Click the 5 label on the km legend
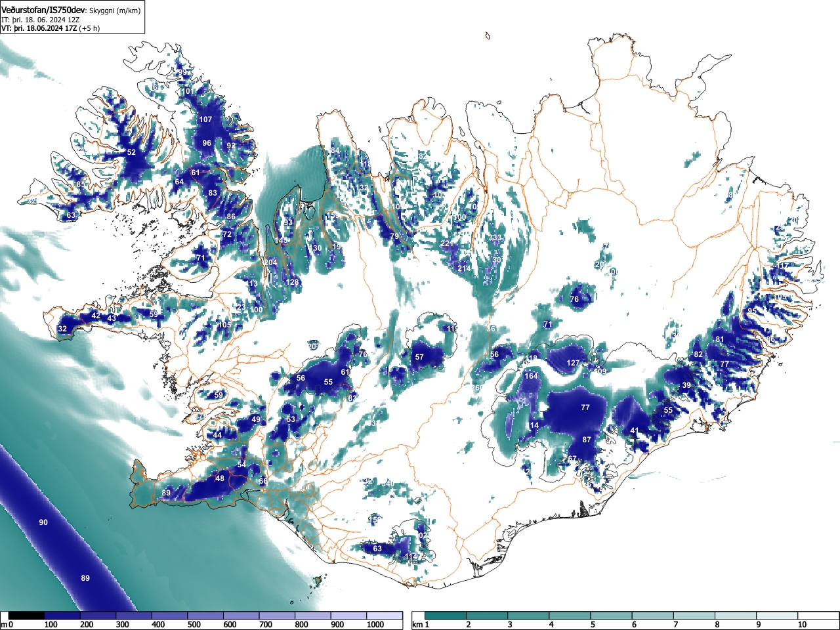 [x=592, y=625]
